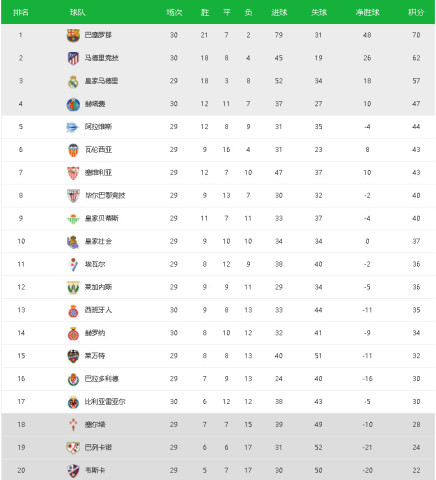The image size is (436, 480).
Task: Click the Getafe crest in rank 4
Action: pos(73,104)
